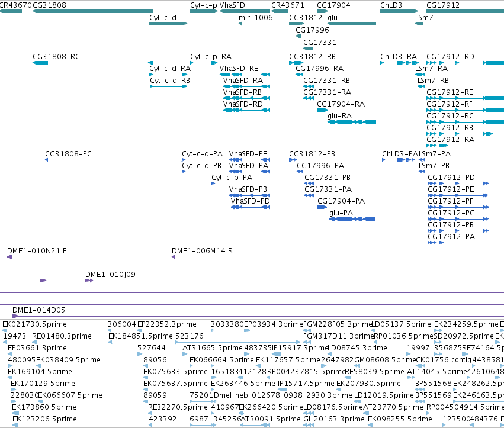This screenshot has height=428, width=504.
Task: Click the CG17331-RB transcript label
Action: coord(326,81)
